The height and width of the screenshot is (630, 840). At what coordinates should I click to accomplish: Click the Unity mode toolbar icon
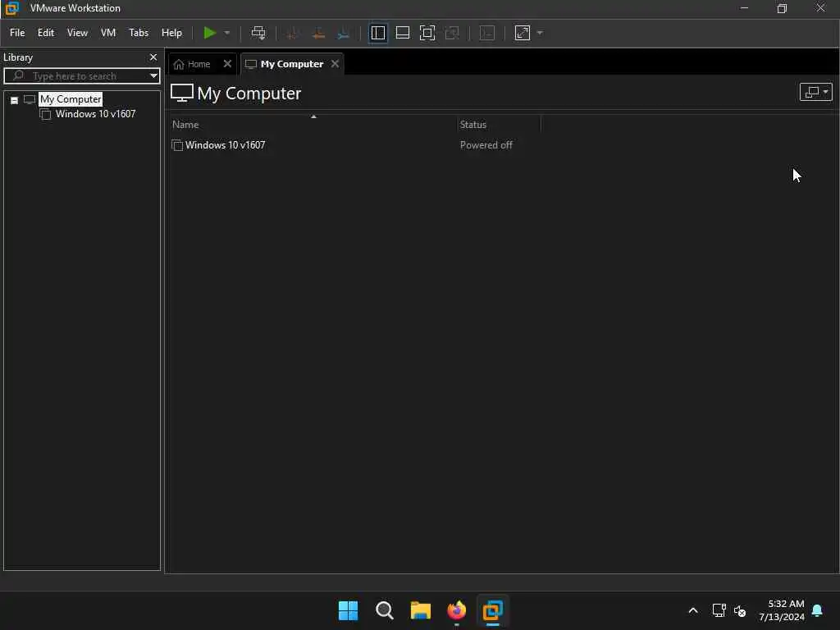(x=452, y=33)
